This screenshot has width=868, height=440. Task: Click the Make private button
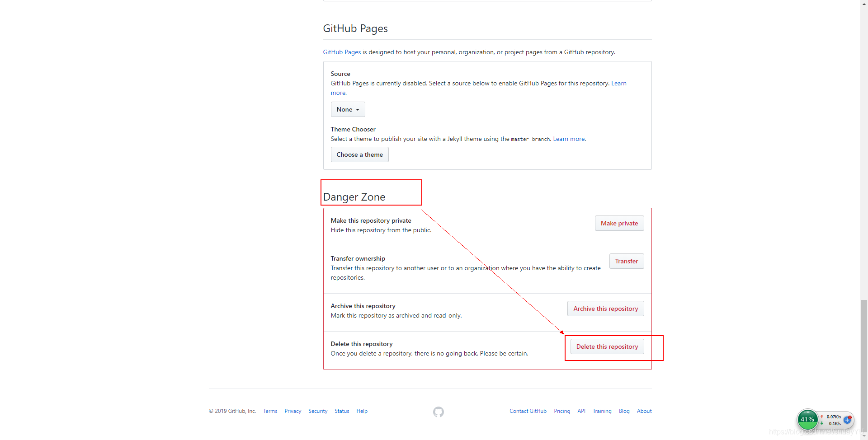[619, 223]
